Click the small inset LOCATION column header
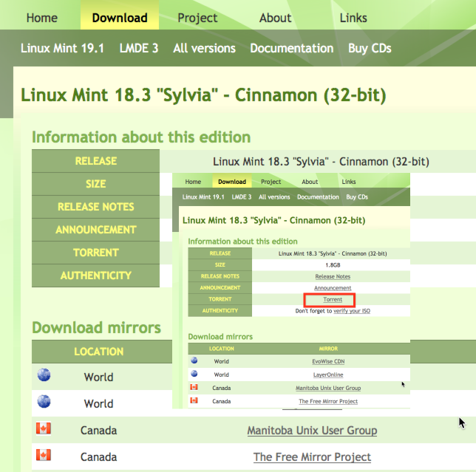This screenshot has width=476, height=472. 221,349
